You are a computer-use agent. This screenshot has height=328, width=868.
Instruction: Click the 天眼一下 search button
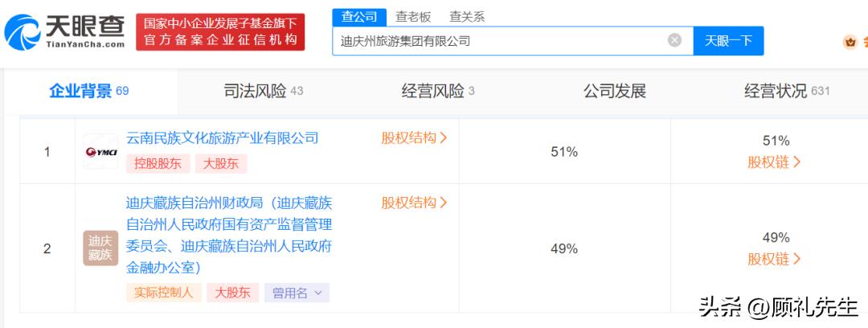(728, 40)
